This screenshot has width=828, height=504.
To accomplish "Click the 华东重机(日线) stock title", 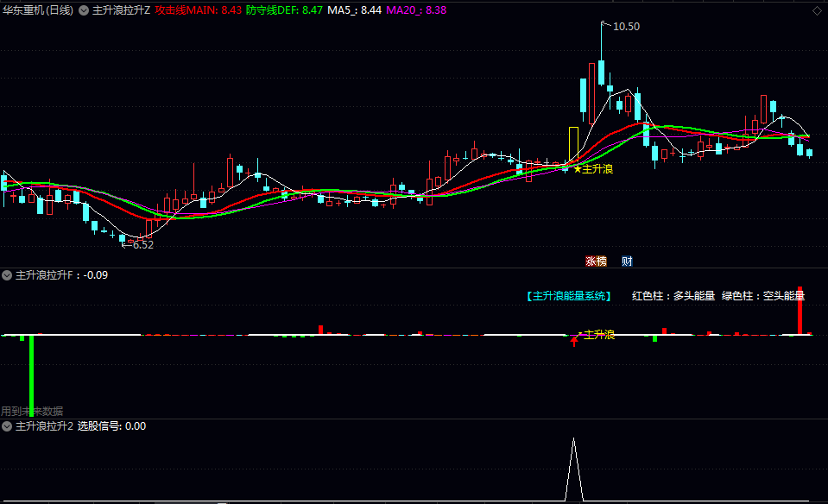I will (38, 10).
